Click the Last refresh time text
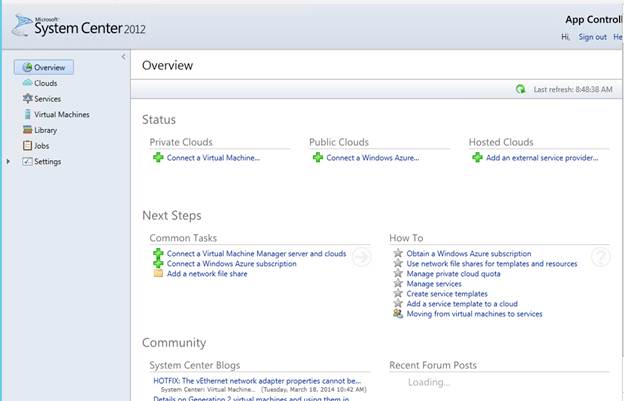The image size is (624, 401). click(573, 90)
